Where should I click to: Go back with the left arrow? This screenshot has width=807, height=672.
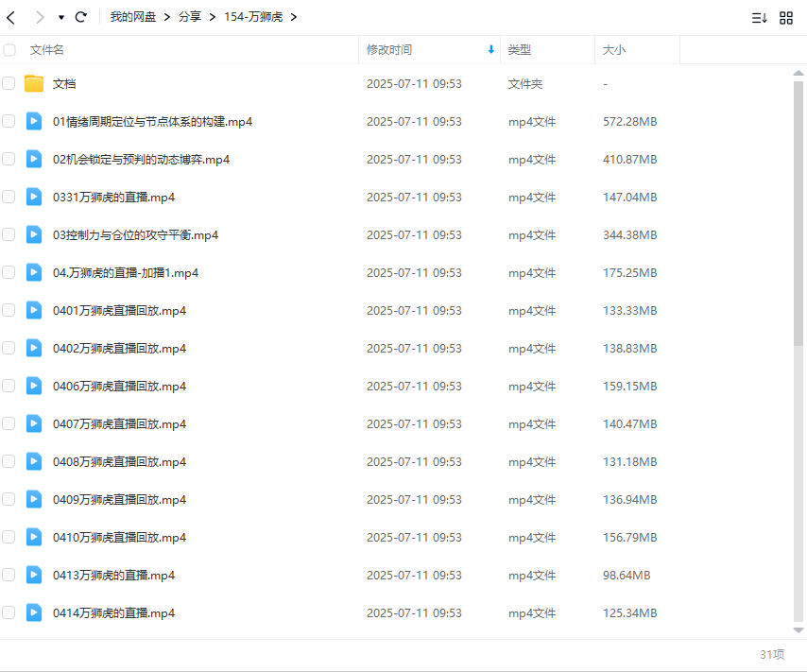[10, 18]
